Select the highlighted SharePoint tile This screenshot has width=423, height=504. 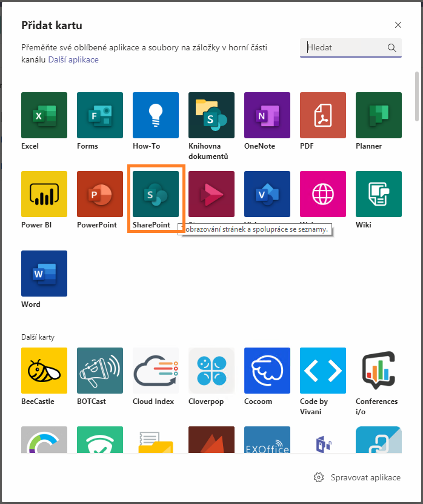(156, 194)
